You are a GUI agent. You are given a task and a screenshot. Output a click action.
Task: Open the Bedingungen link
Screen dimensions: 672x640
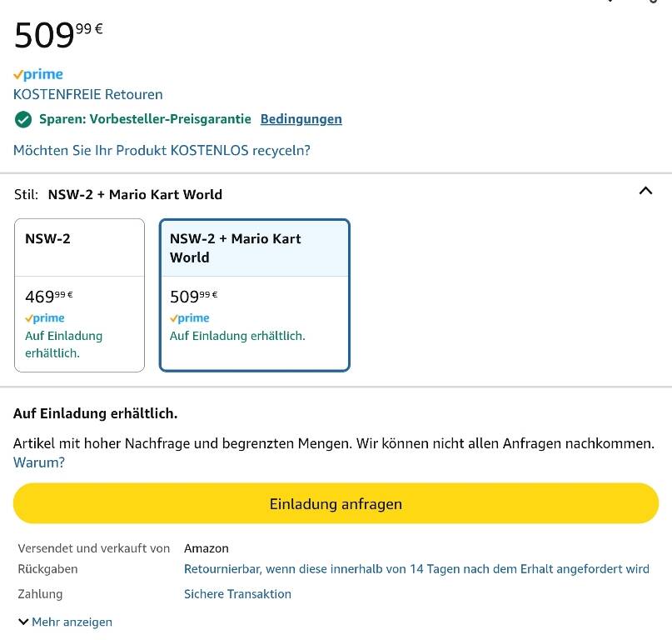click(x=301, y=119)
